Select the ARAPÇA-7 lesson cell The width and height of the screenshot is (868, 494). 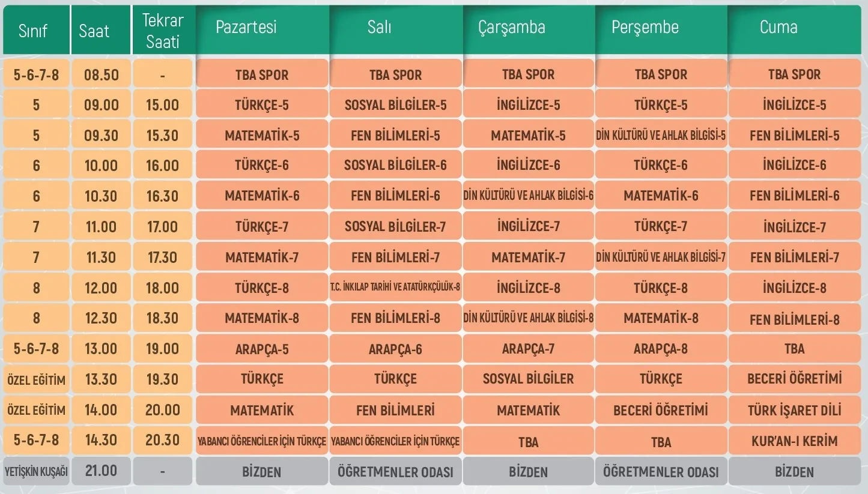click(x=528, y=349)
